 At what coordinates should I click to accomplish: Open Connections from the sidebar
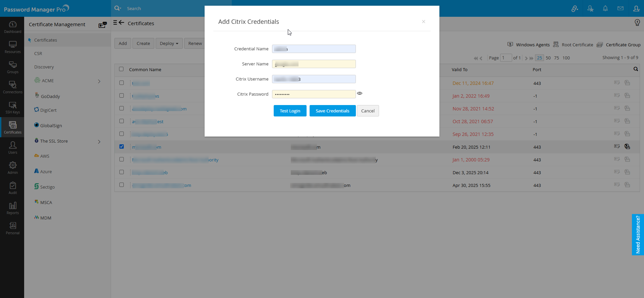12,87
